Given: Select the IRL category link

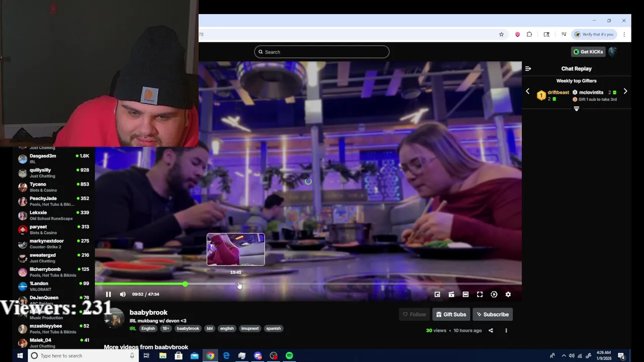Looking at the screenshot, I should (133, 328).
